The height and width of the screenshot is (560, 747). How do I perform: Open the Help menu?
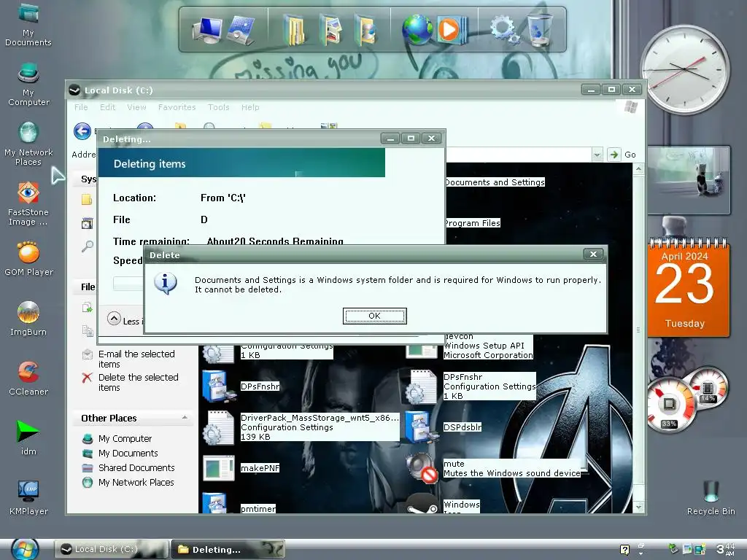pos(250,107)
